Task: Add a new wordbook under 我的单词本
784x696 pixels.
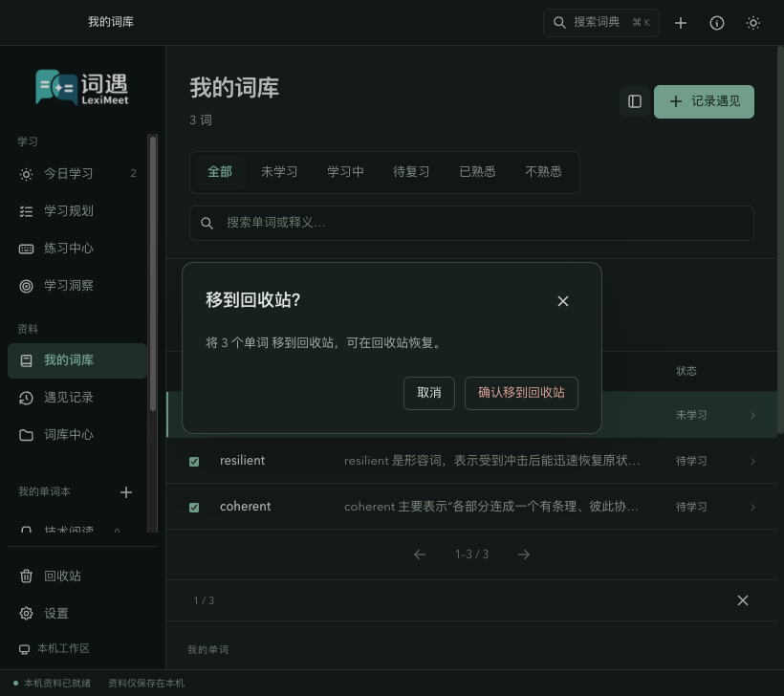Action: pos(126,492)
